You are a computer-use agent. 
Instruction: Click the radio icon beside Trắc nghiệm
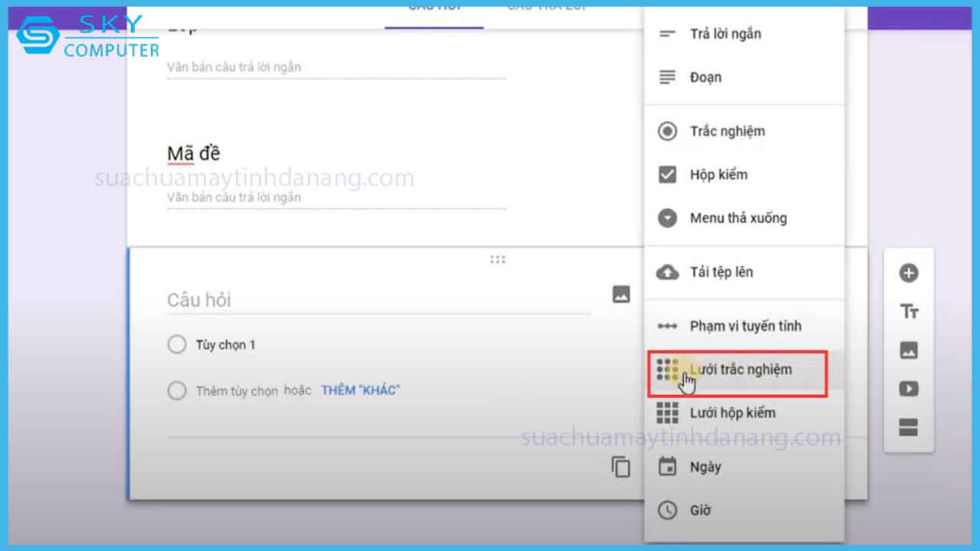pos(668,131)
